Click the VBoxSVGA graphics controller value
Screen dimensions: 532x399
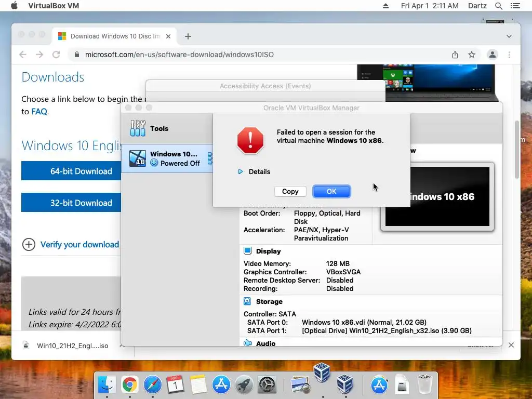[343, 272]
